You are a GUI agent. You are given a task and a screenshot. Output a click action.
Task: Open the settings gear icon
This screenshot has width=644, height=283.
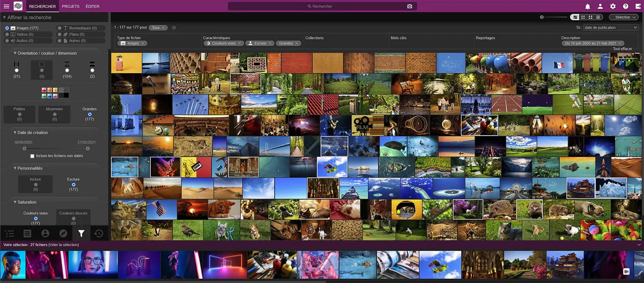coord(613,6)
